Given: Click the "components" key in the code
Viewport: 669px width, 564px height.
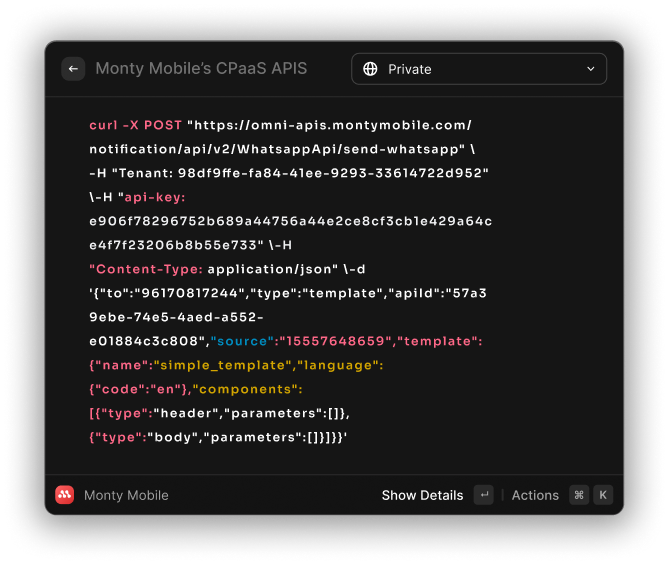Looking at the screenshot, I should pos(245,389).
